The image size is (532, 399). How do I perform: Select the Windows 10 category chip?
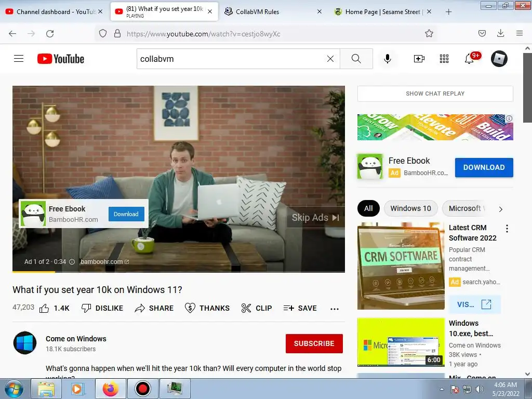click(410, 208)
